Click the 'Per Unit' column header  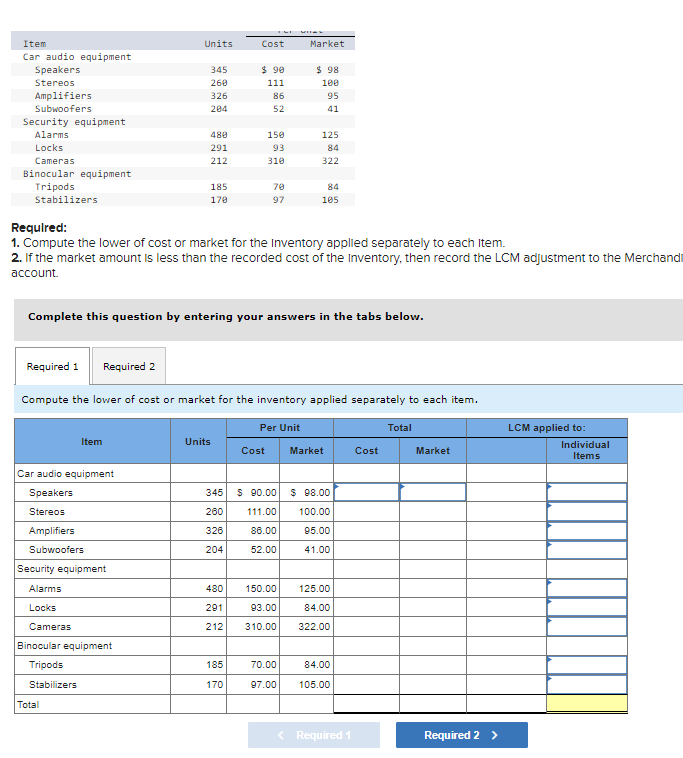pyautogui.click(x=280, y=427)
